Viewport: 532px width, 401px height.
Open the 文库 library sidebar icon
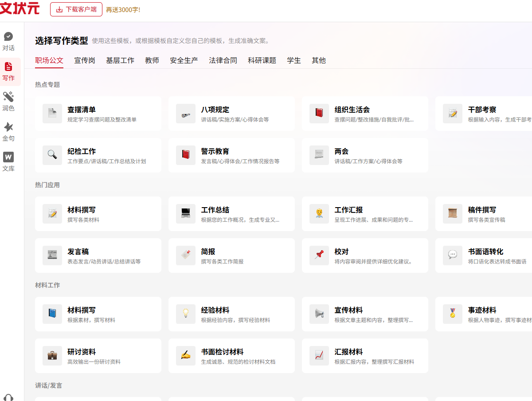(8, 157)
